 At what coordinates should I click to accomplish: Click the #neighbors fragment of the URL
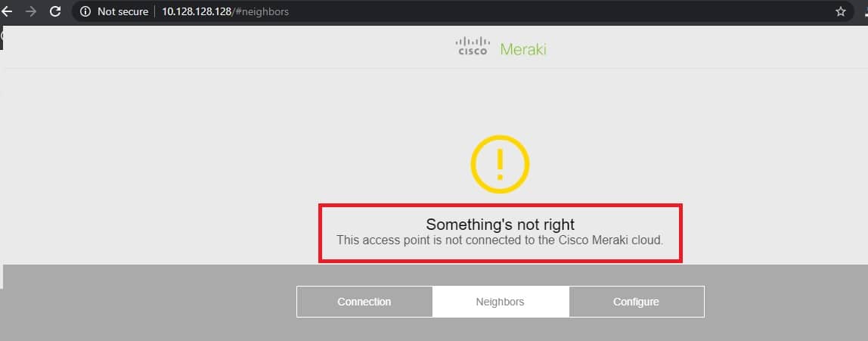click(262, 11)
